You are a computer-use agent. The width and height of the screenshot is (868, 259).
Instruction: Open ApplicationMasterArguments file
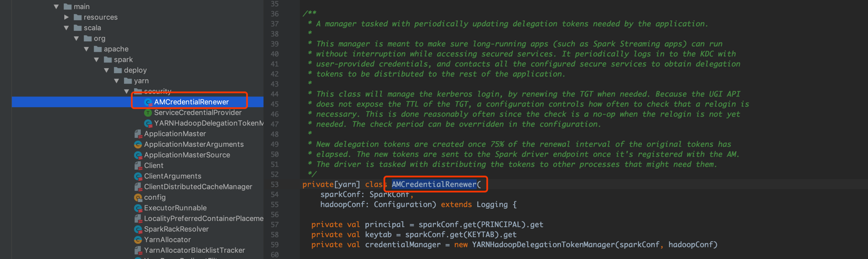pyautogui.click(x=194, y=145)
